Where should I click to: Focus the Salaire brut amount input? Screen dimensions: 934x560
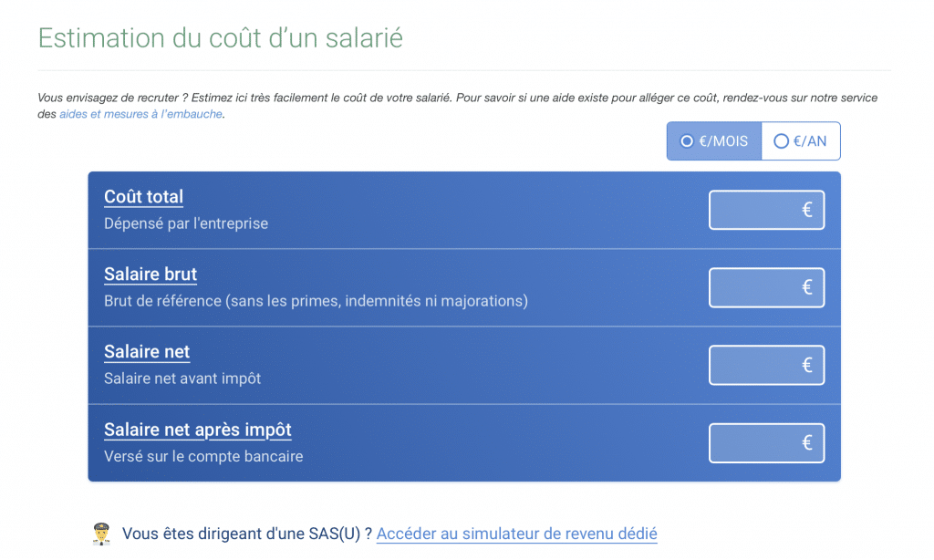[766, 287]
